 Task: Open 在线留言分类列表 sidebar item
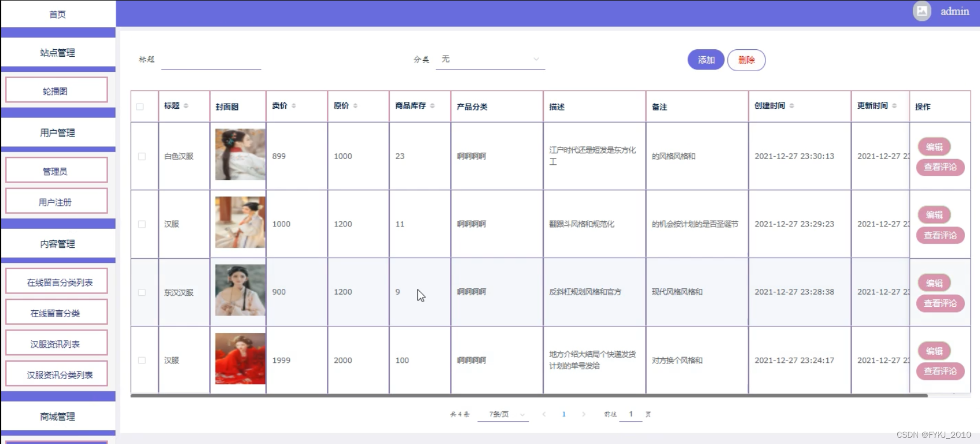pos(57,282)
